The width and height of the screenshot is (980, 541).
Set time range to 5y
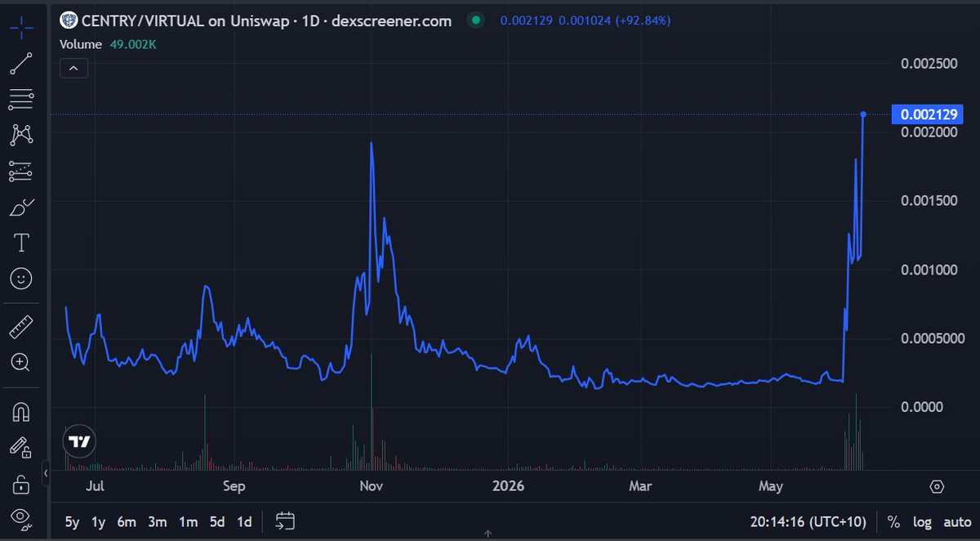point(73,521)
